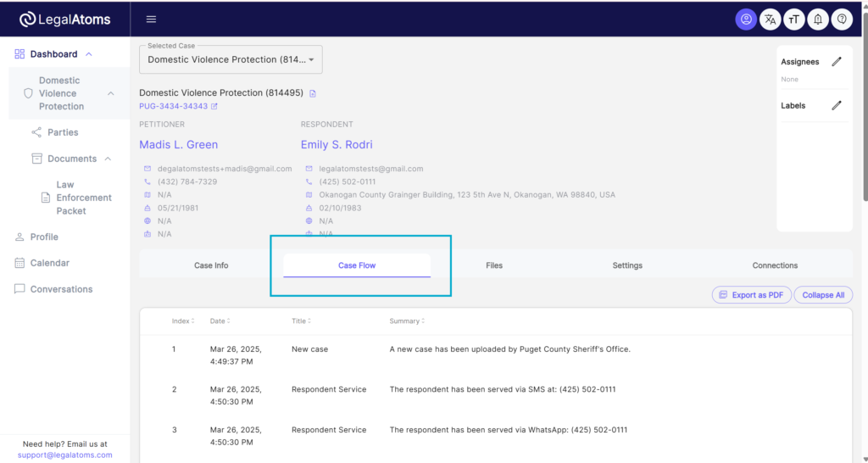Select the New case row
Screen dimensions: 868x463
coord(496,355)
